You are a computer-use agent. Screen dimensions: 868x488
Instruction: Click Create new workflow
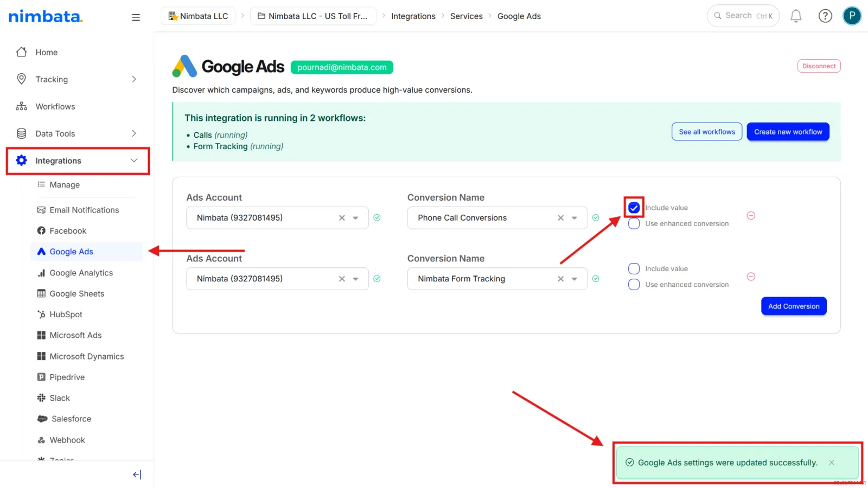(788, 132)
